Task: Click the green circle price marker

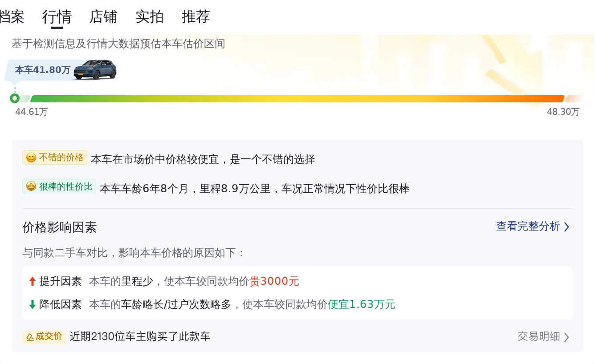Action: click(15, 98)
